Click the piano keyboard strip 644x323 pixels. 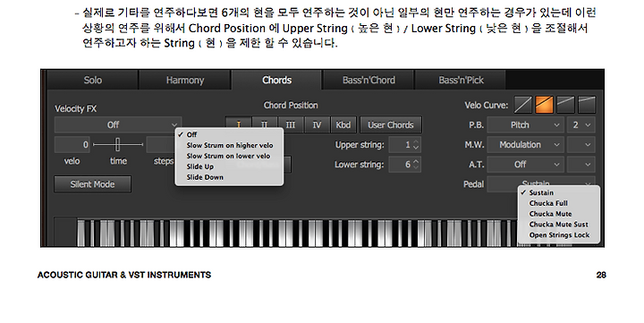tap(298, 233)
